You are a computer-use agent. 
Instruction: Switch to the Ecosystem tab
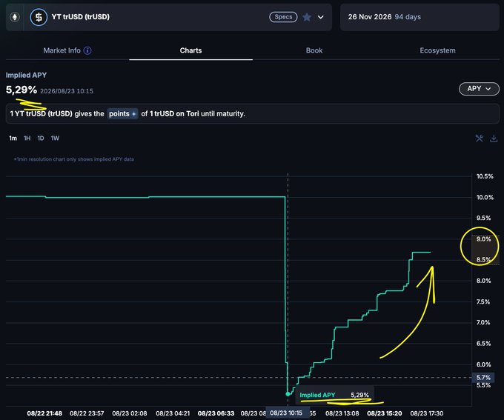(x=437, y=50)
